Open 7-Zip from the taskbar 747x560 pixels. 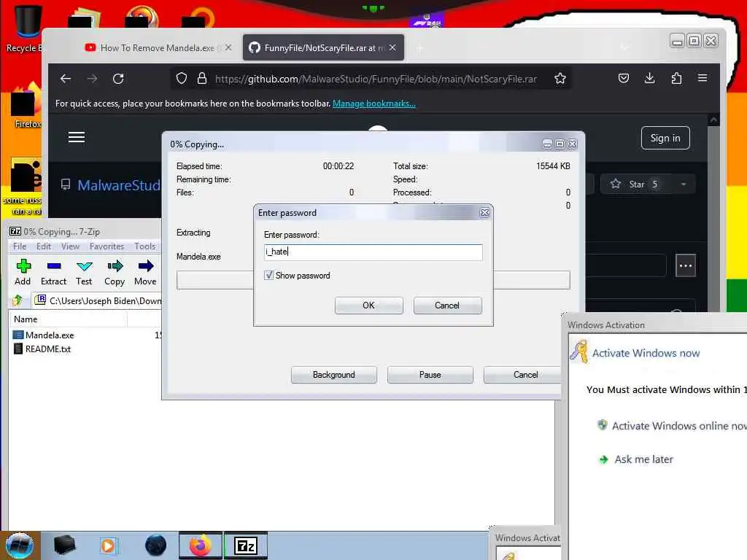[246, 545]
